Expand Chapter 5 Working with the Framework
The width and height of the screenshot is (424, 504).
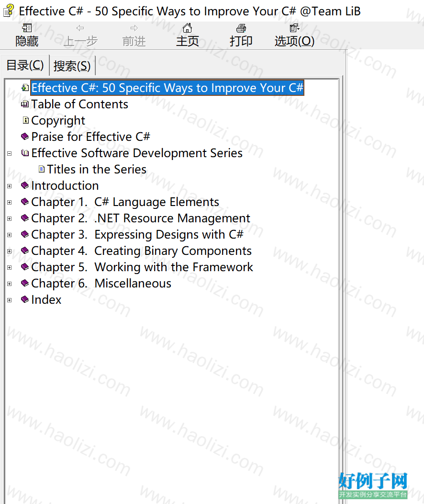[9, 267]
